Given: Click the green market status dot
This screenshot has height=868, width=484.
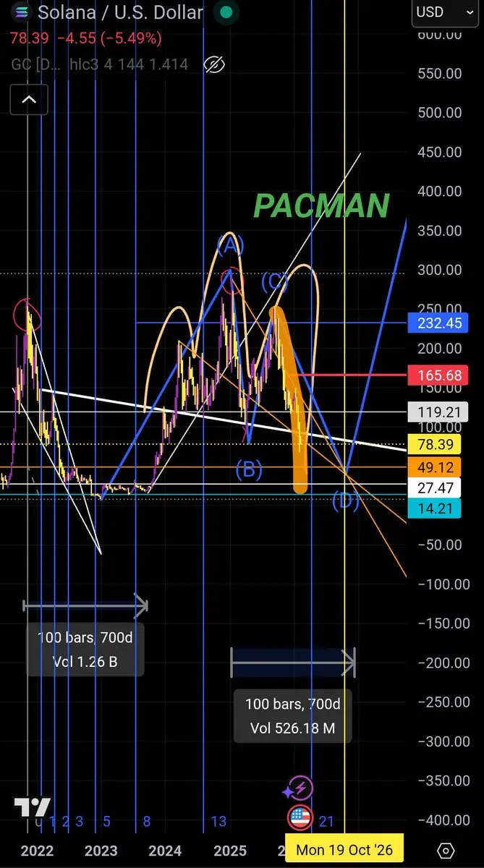Looking at the screenshot, I should pyautogui.click(x=227, y=12).
